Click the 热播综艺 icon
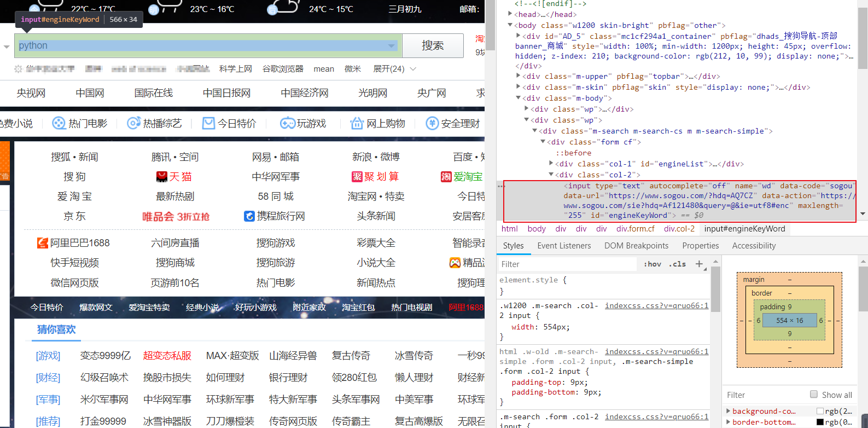 click(133, 123)
